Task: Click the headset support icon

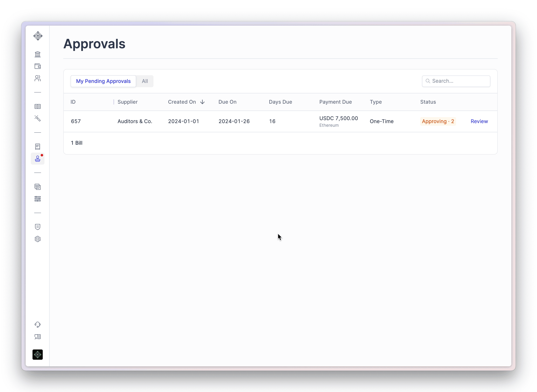Action: click(37, 325)
